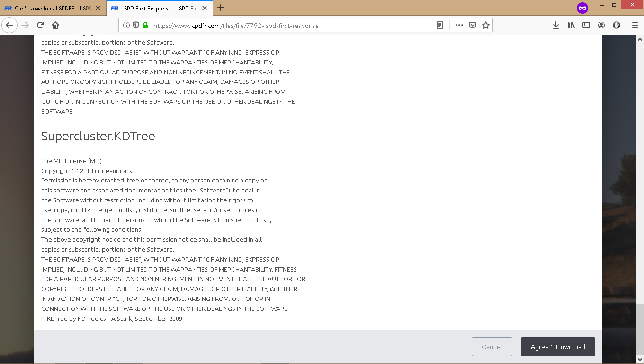
Task: View connection security via the green padlock
Action: pos(145,26)
